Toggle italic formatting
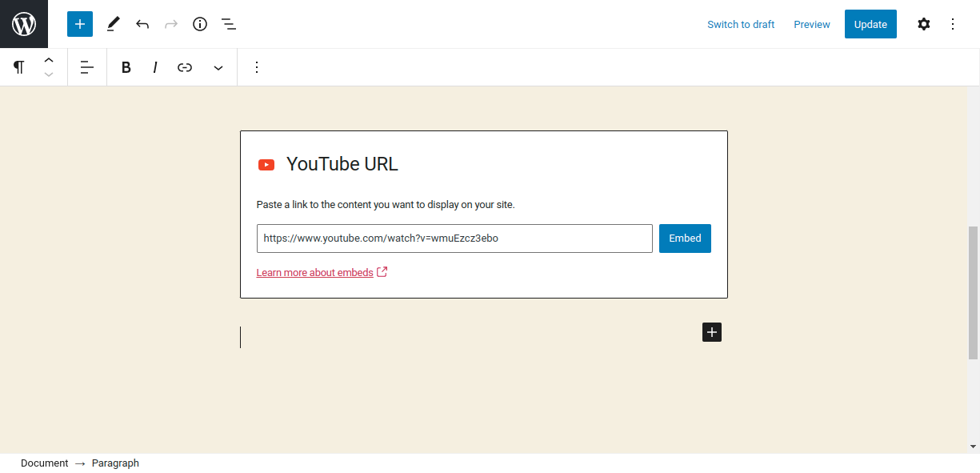This screenshot has height=473, width=980. (x=155, y=67)
